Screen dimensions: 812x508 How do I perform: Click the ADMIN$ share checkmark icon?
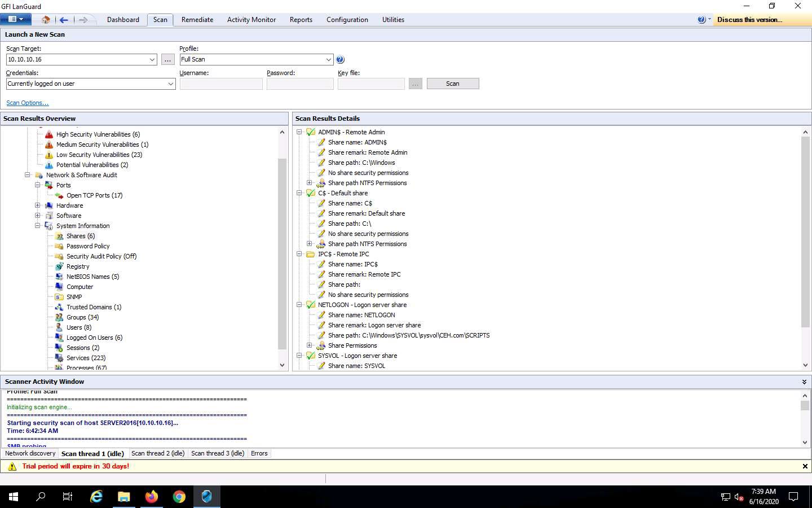pos(311,132)
